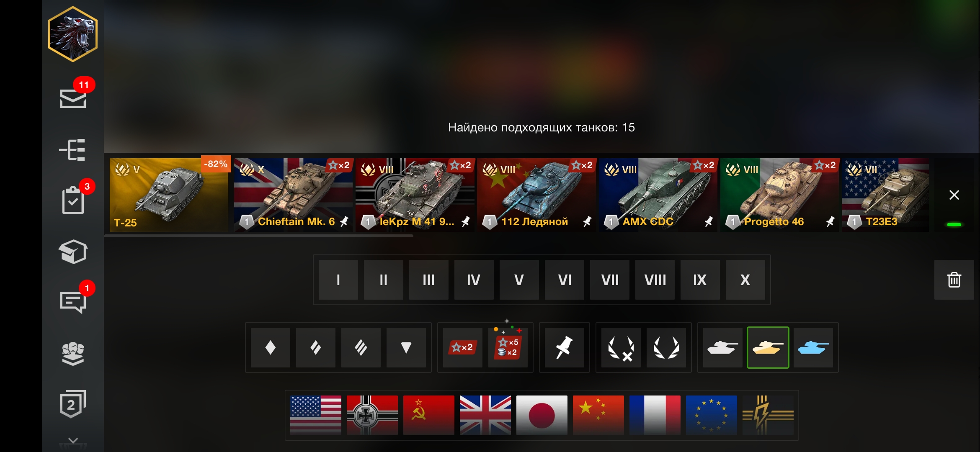Clear all filters with trash icon

pyautogui.click(x=954, y=280)
